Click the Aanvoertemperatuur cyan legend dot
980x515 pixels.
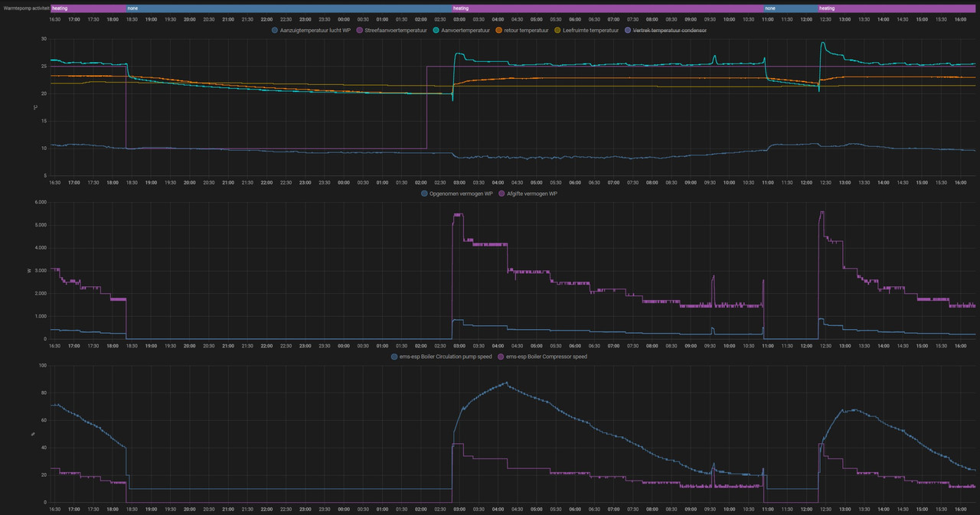click(x=435, y=31)
